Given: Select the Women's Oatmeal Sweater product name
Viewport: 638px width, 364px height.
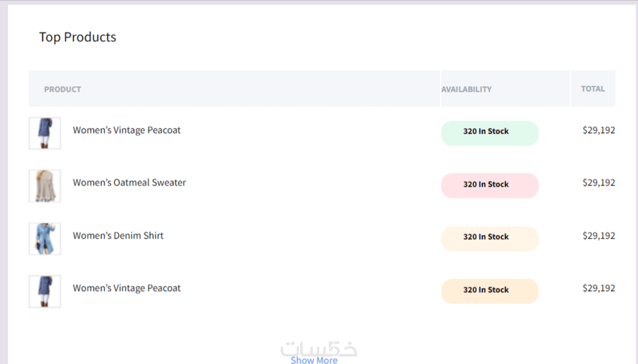Looking at the screenshot, I should coord(129,183).
